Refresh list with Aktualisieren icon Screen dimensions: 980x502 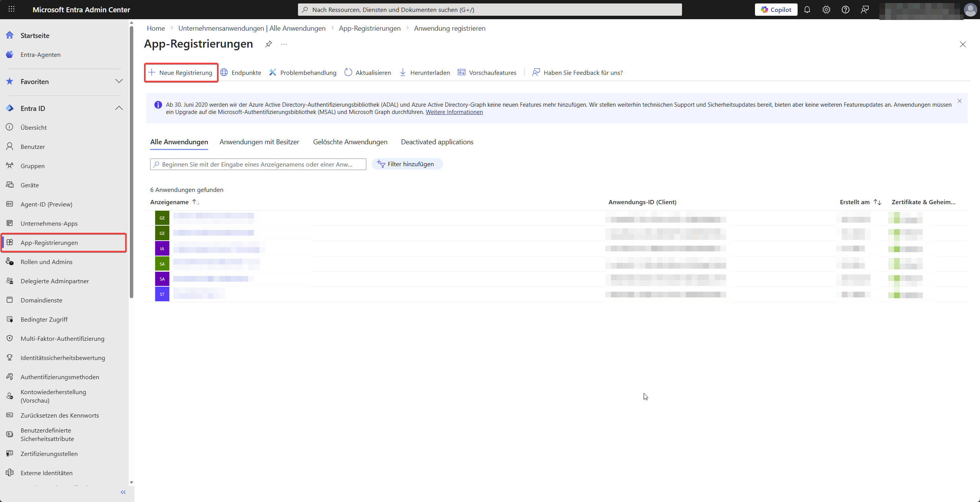[348, 73]
